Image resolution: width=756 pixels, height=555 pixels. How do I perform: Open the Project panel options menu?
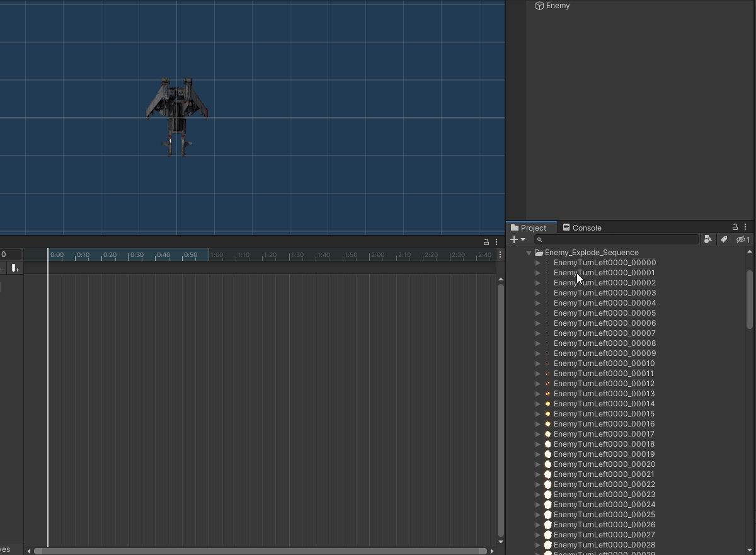coord(747,227)
